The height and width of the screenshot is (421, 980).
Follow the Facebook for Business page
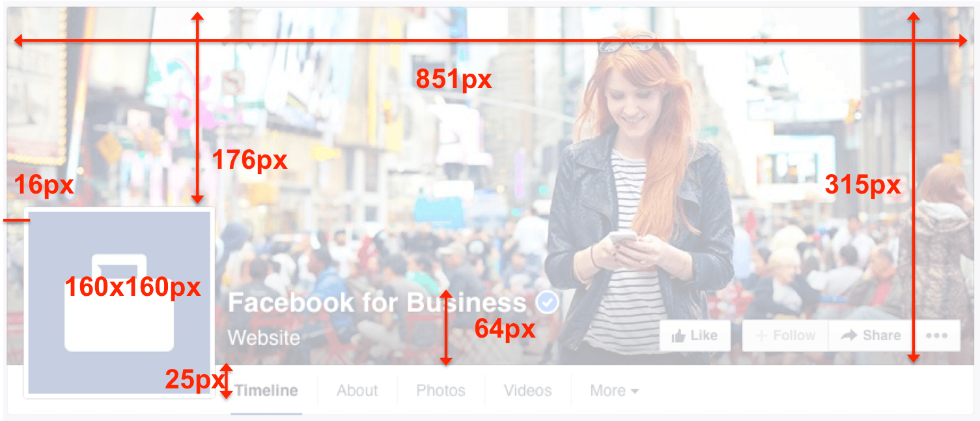[785, 336]
